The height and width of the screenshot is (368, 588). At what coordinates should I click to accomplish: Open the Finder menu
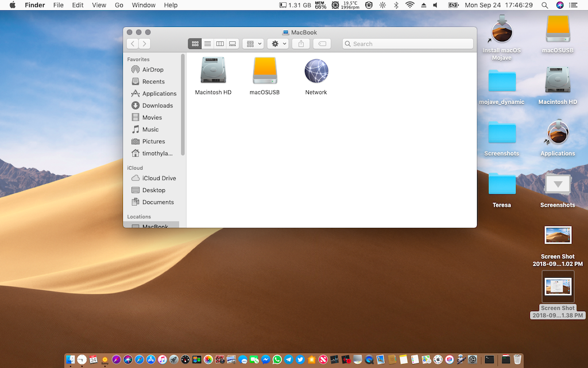pyautogui.click(x=35, y=5)
